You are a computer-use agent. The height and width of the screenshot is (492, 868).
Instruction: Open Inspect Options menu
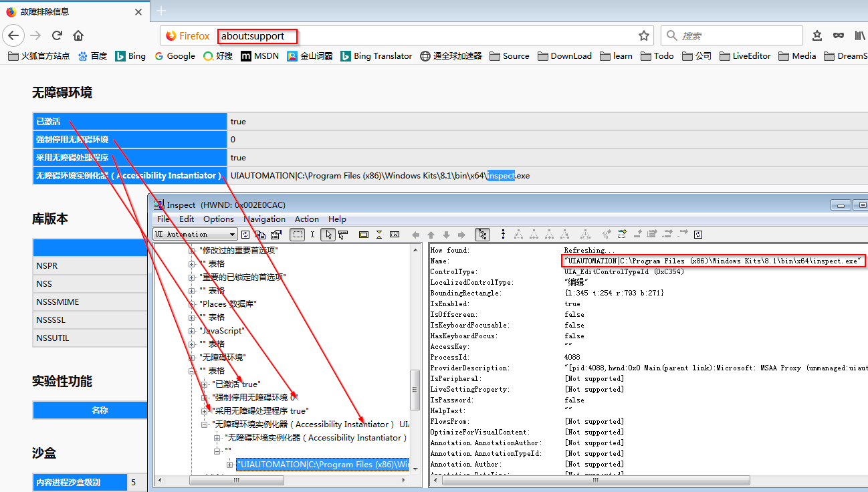[x=219, y=219]
